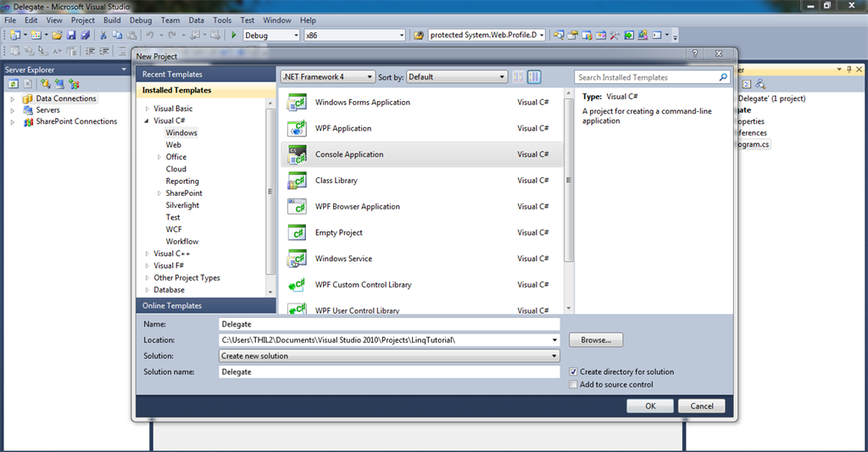Open the Toolbox hammer and wrench icon
The height and width of the screenshot is (452, 868).
615,35
